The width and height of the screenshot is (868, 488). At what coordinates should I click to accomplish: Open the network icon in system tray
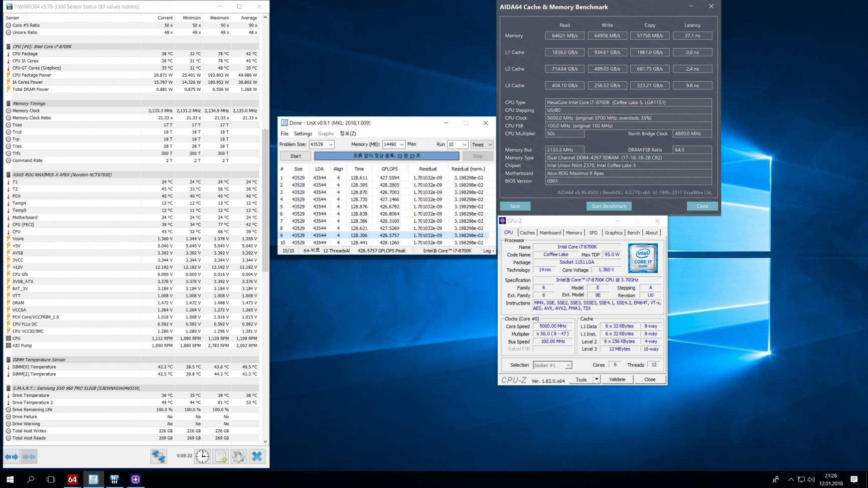click(x=801, y=479)
